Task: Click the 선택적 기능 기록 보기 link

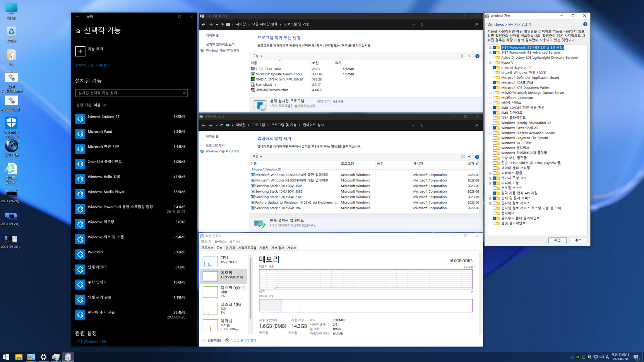Action: click(93, 65)
